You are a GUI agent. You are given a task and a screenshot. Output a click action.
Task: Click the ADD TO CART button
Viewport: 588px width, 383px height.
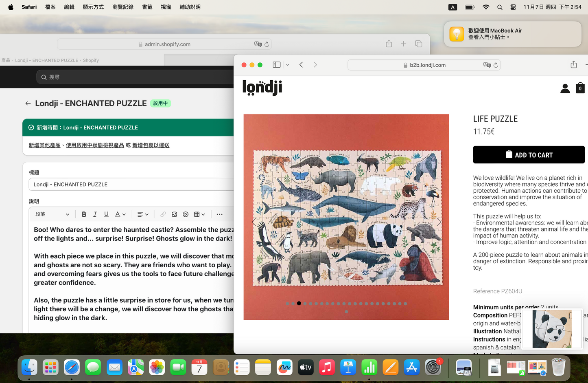point(529,155)
